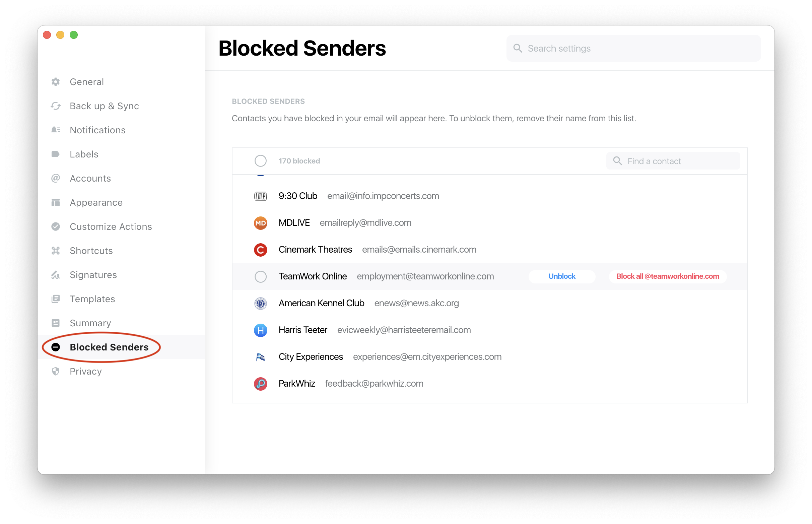
Task: Select the Notifications bell icon
Action: click(x=56, y=130)
